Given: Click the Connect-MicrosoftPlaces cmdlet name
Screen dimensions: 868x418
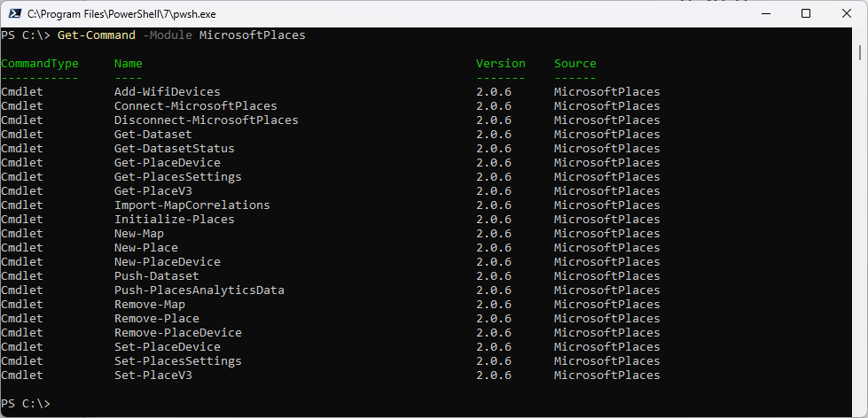Looking at the screenshot, I should pos(195,106).
